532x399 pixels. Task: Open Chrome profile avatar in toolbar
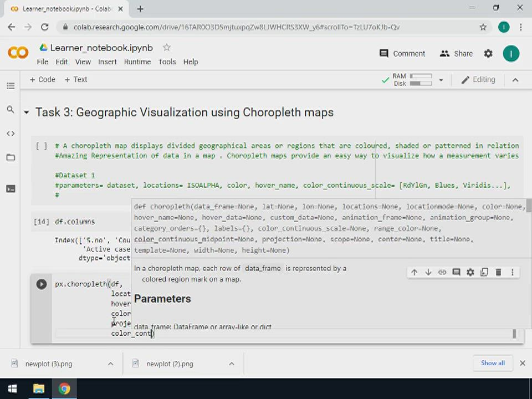click(504, 27)
